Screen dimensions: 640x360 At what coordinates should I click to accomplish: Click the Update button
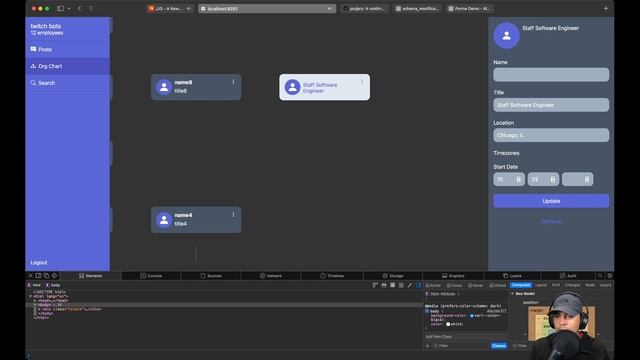pyautogui.click(x=551, y=201)
